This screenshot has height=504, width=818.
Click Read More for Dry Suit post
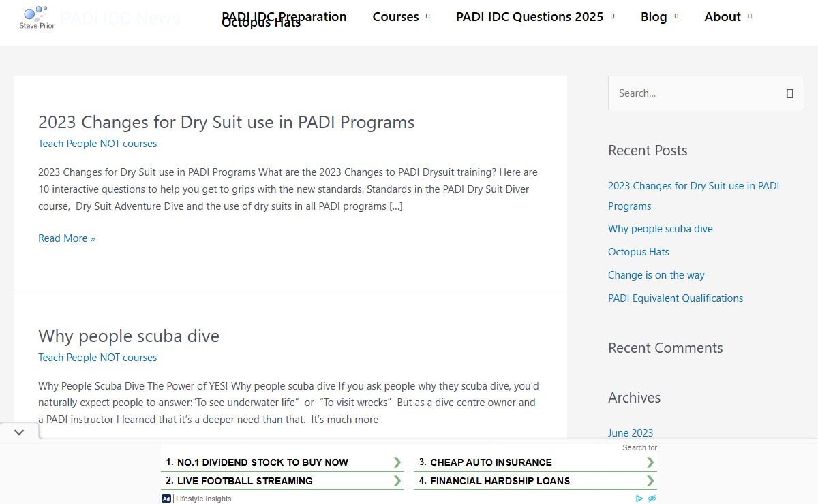(x=67, y=238)
